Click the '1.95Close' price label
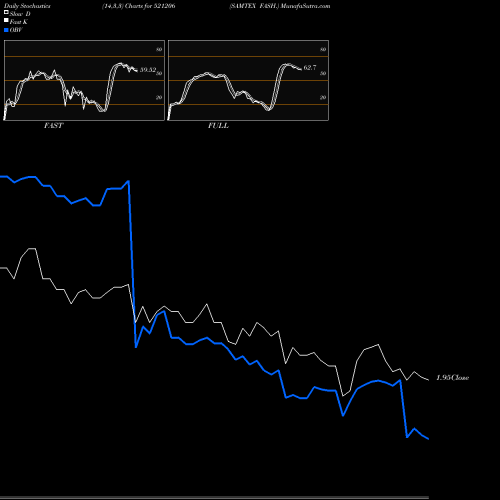The height and width of the screenshot is (500, 500). [452, 378]
